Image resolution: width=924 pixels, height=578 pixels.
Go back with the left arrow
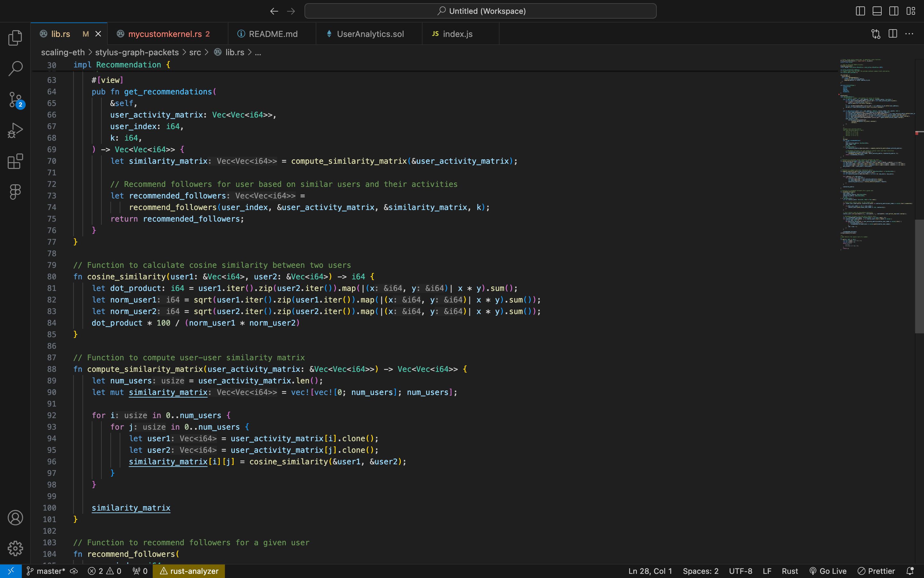coord(274,11)
